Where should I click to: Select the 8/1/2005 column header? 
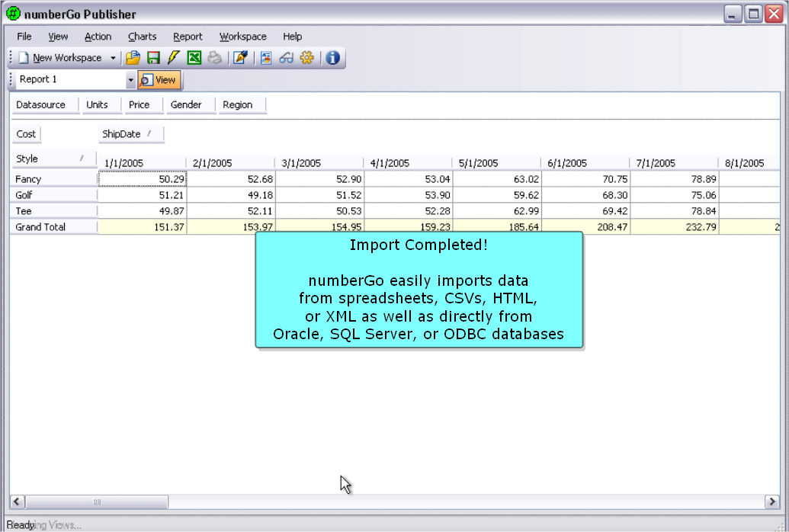tap(749, 163)
